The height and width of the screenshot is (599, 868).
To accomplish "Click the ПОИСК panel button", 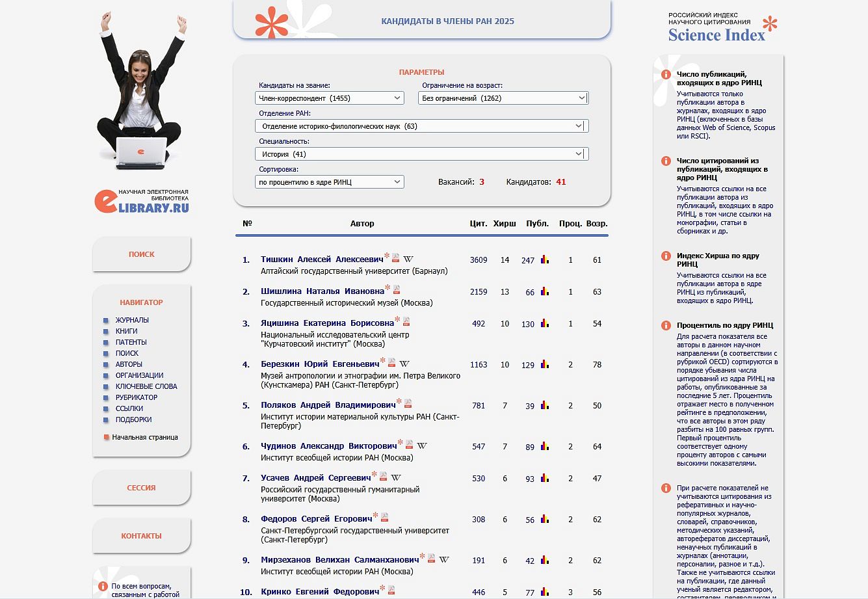I will (142, 254).
